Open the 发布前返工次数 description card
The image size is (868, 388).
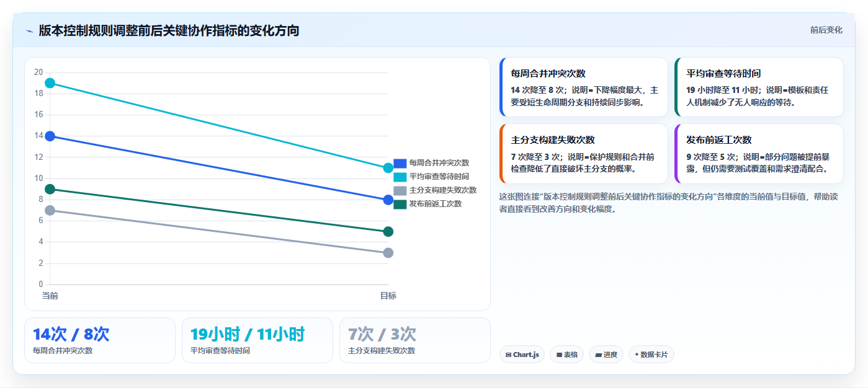(x=759, y=154)
